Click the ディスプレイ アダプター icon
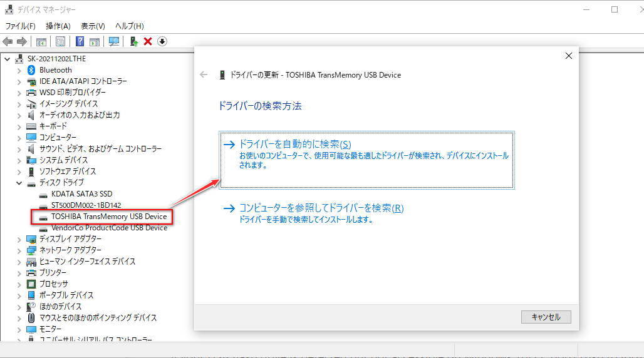This screenshot has width=644, height=358. tap(31, 239)
